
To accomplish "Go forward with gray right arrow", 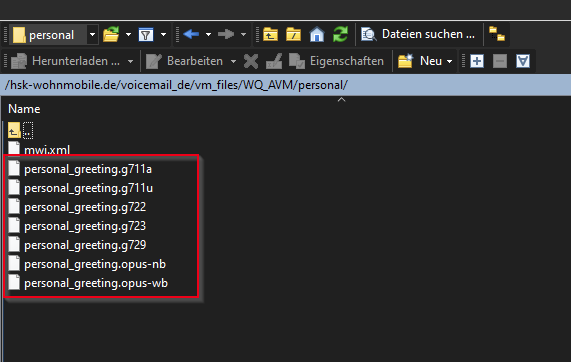I will (x=226, y=35).
